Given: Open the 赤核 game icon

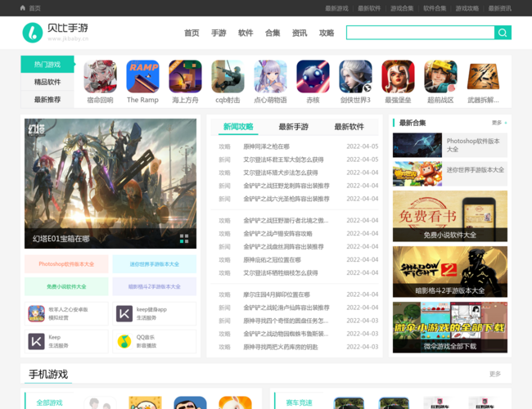Looking at the screenshot, I should click(x=313, y=76).
